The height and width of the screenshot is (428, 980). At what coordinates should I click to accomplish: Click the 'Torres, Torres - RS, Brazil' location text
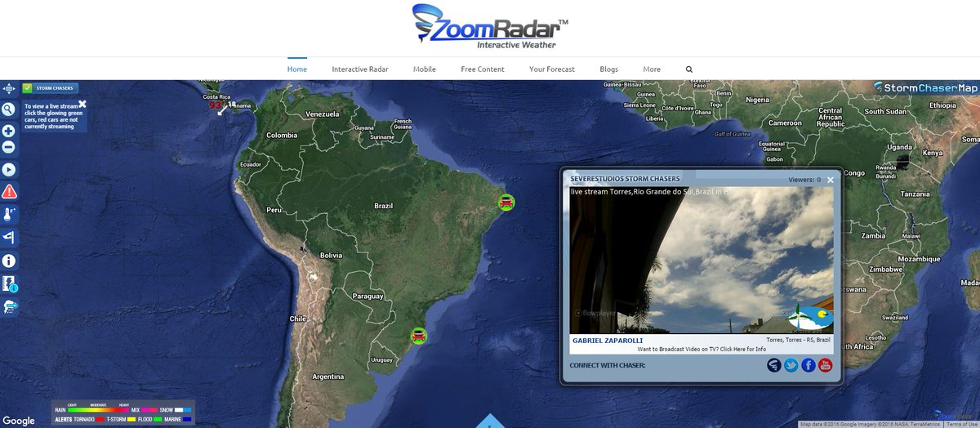798,340
